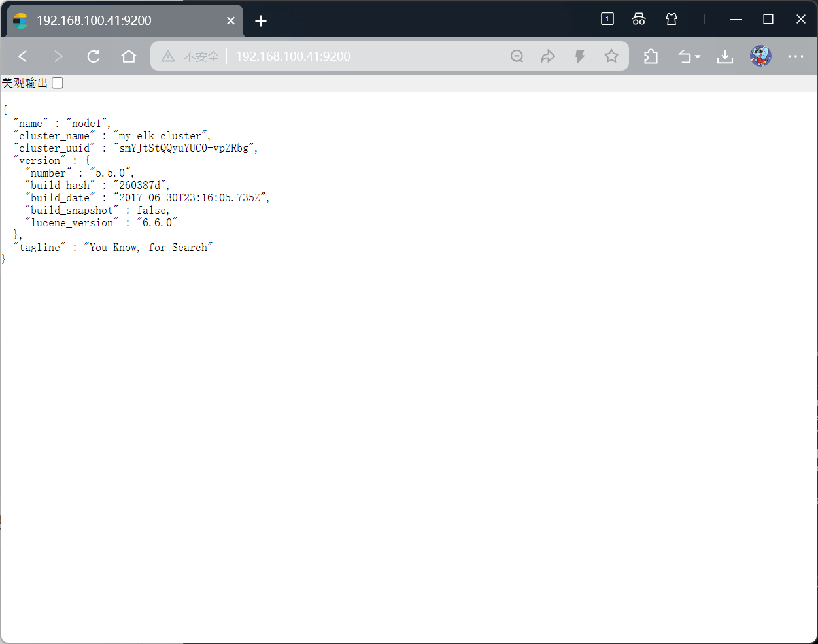818x644 pixels.
Task: Click the shirt skin icon in the title bar
Action: coord(672,19)
